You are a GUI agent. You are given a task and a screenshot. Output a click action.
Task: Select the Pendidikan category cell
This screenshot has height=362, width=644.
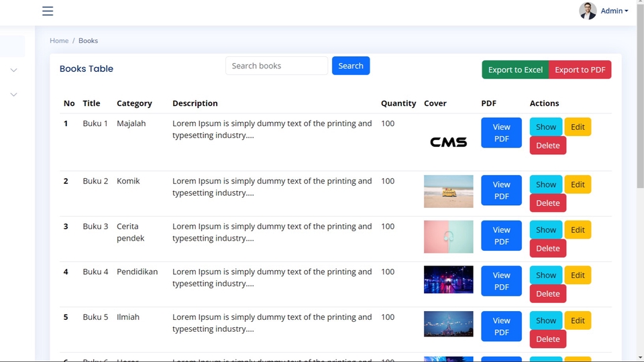tap(137, 271)
